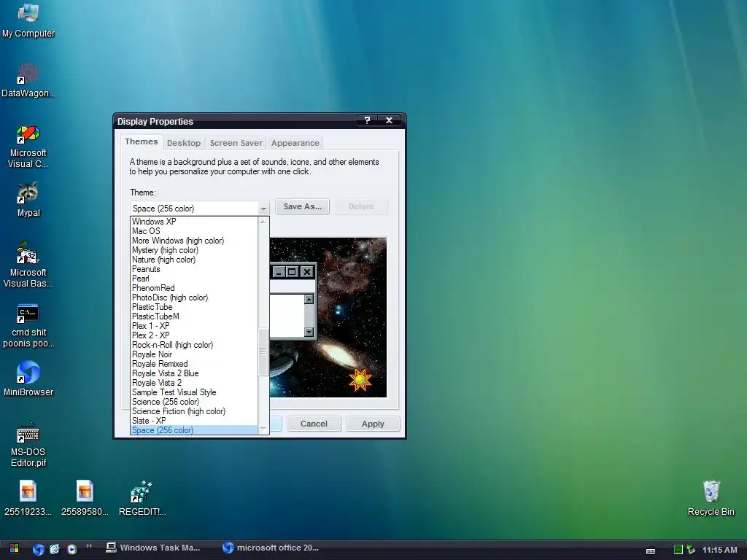The height and width of the screenshot is (560, 747).
Task: Choose Mac OS theme
Action: click(194, 231)
